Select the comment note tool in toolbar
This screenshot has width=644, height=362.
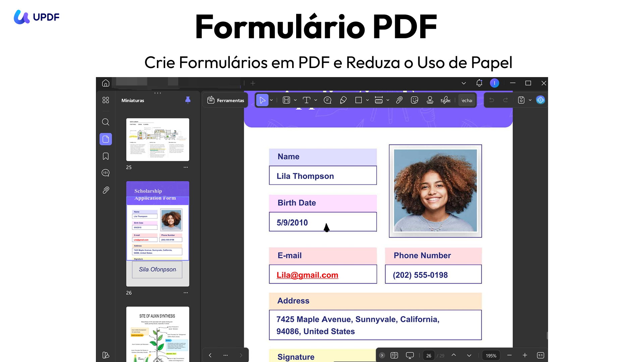coord(328,100)
